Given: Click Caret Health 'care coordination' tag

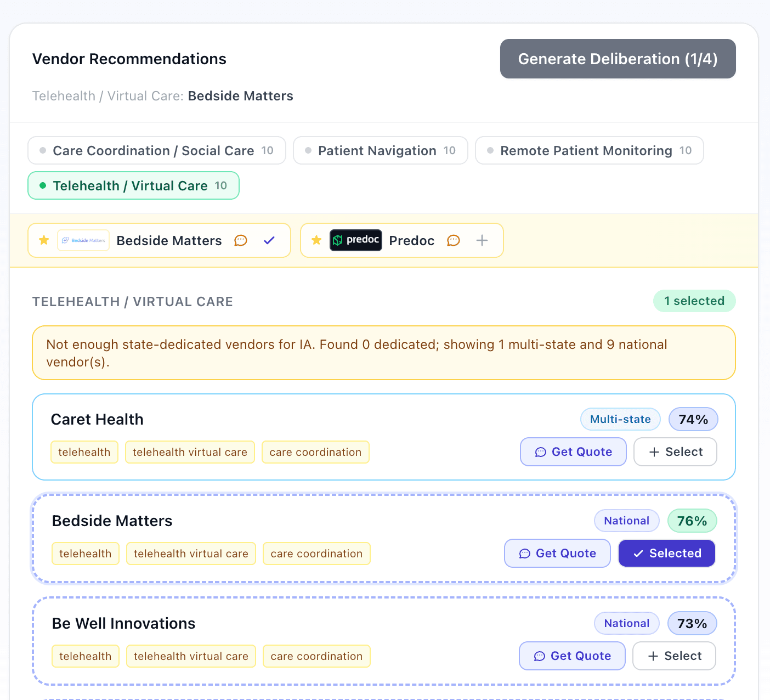Looking at the screenshot, I should tap(315, 452).
